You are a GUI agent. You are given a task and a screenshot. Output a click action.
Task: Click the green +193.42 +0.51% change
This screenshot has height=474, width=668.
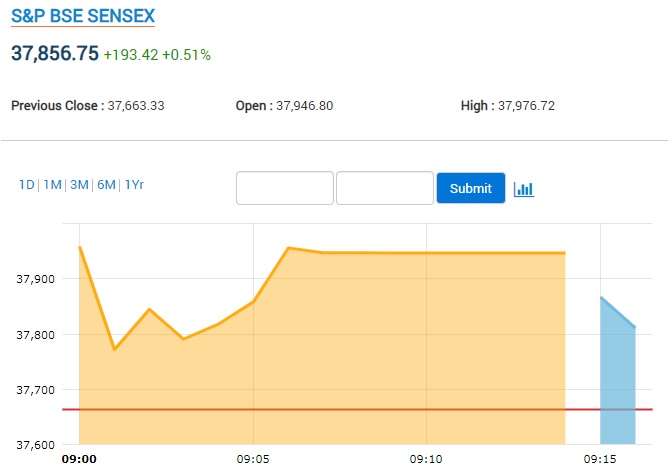[x=157, y=55]
